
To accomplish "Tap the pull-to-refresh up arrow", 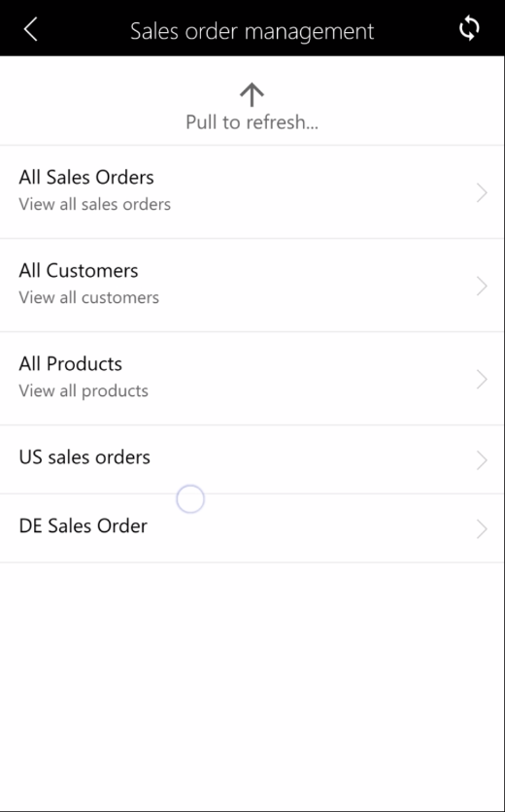I will point(252,95).
